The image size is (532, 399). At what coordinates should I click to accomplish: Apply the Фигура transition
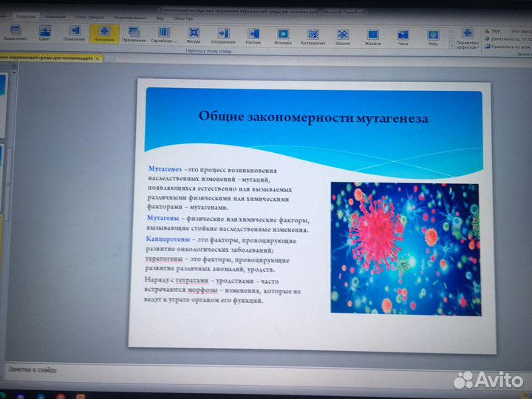194,35
